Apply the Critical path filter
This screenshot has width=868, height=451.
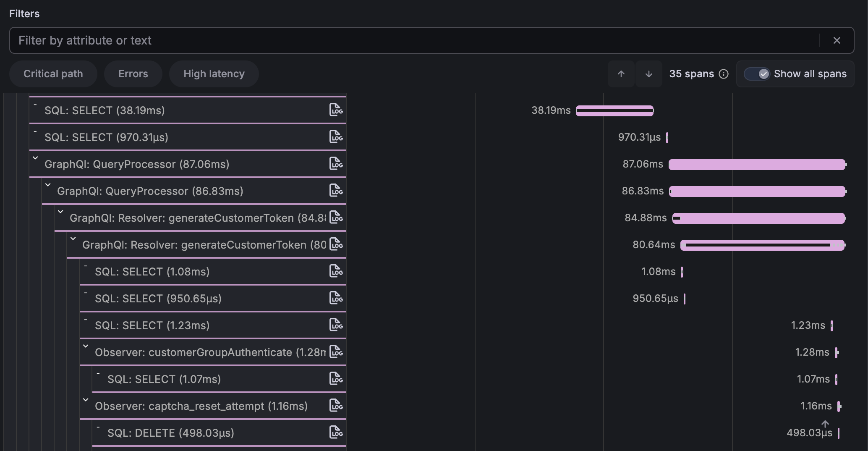[x=53, y=74]
